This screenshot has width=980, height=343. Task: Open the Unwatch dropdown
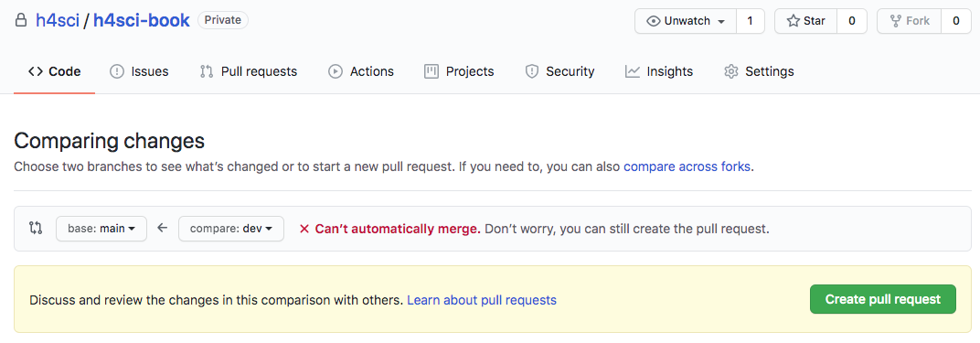click(x=686, y=21)
